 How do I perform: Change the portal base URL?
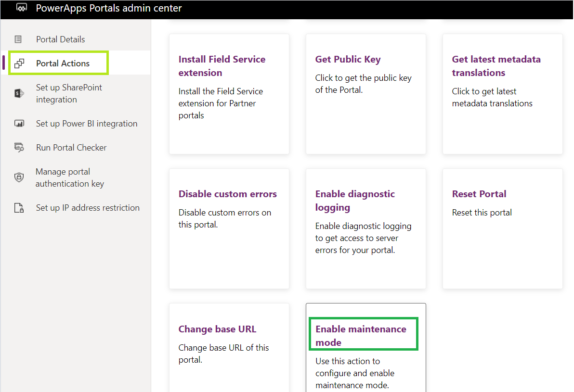tap(217, 329)
